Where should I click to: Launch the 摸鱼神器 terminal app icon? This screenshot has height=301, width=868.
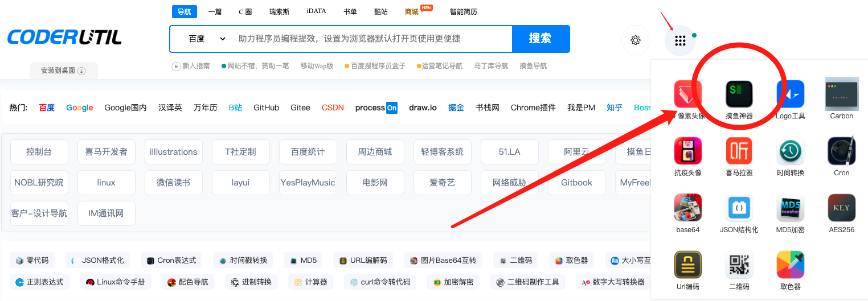[739, 94]
